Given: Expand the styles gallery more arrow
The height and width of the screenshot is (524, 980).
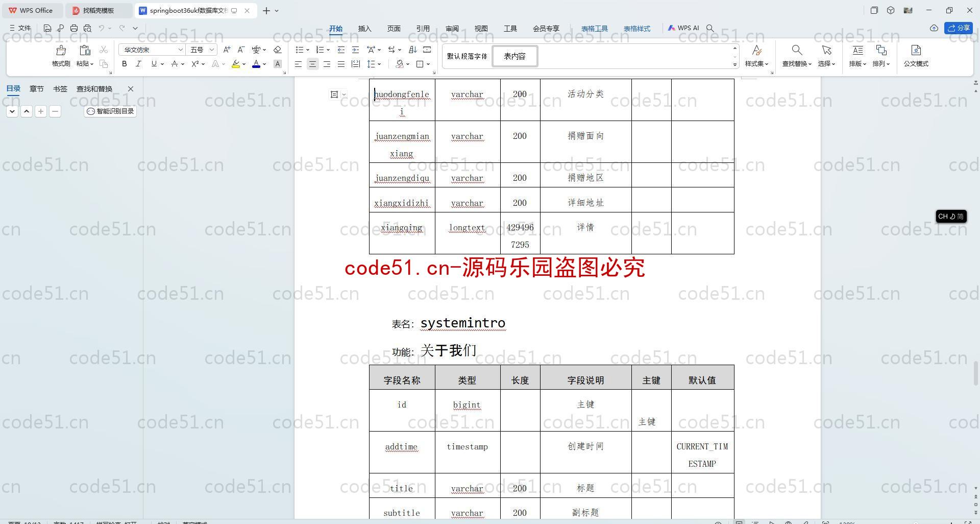Looking at the screenshot, I should point(735,64).
